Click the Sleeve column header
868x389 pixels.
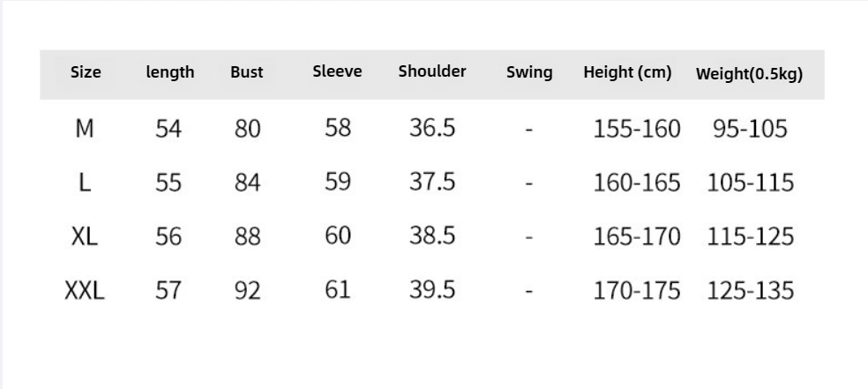point(337,71)
